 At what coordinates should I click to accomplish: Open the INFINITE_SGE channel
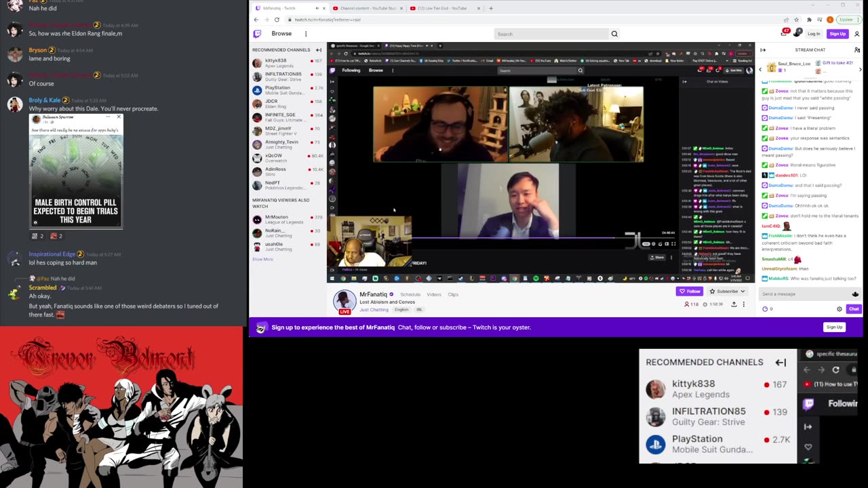pyautogui.click(x=287, y=117)
